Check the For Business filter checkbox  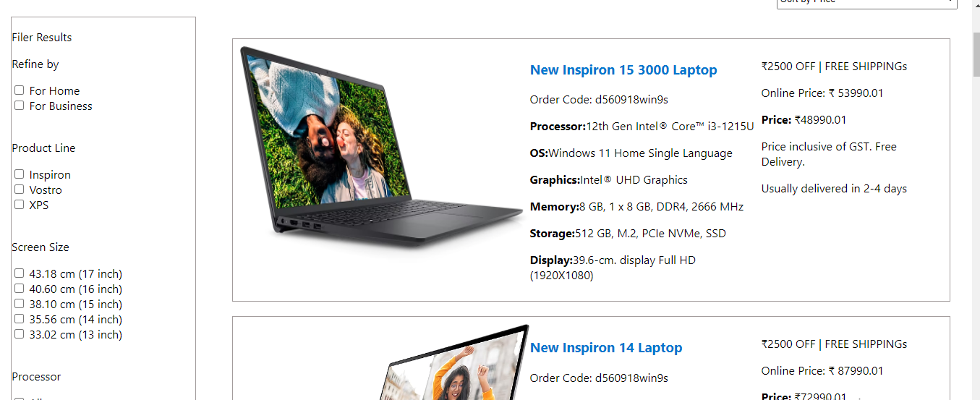pyautogui.click(x=20, y=106)
